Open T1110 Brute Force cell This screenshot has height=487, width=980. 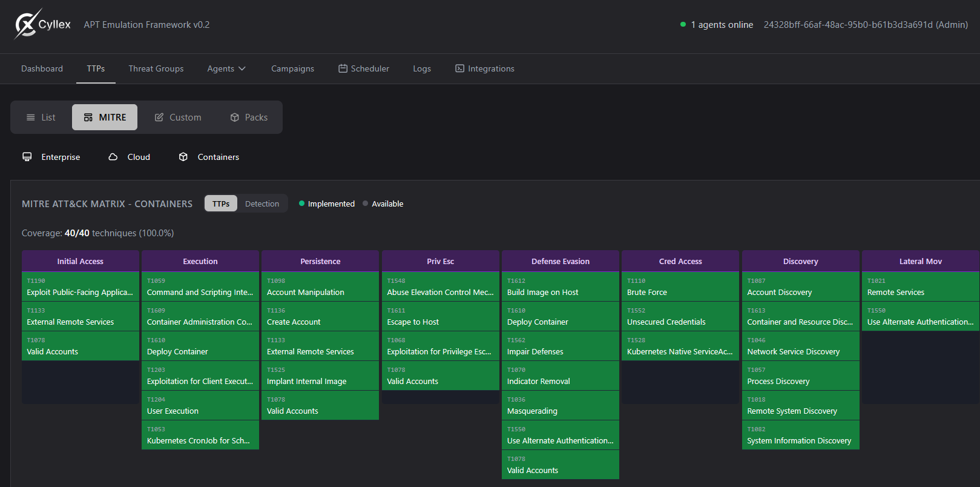pyautogui.click(x=680, y=287)
